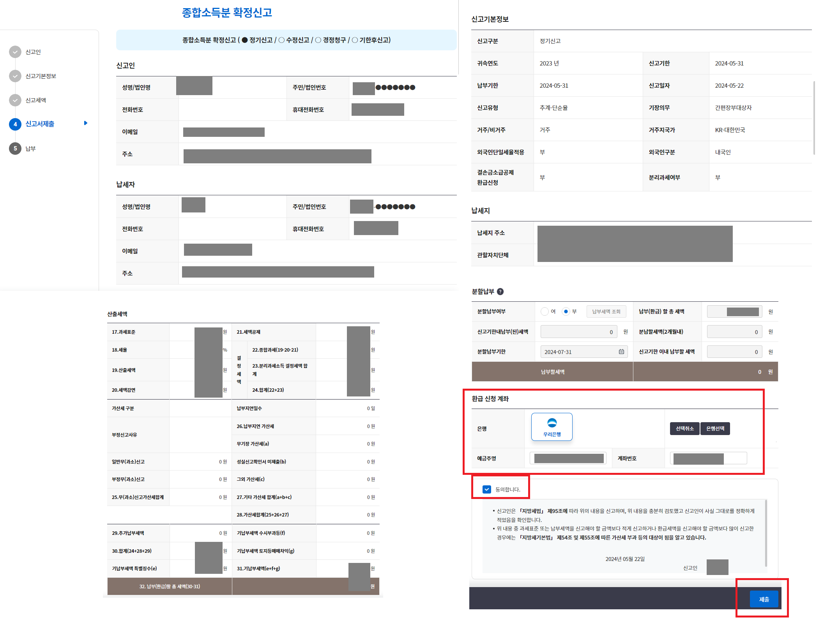Click completed checkmark icon for 신고인 step
Image resolution: width=831 pixels, height=644 pixels.
pos(15,52)
